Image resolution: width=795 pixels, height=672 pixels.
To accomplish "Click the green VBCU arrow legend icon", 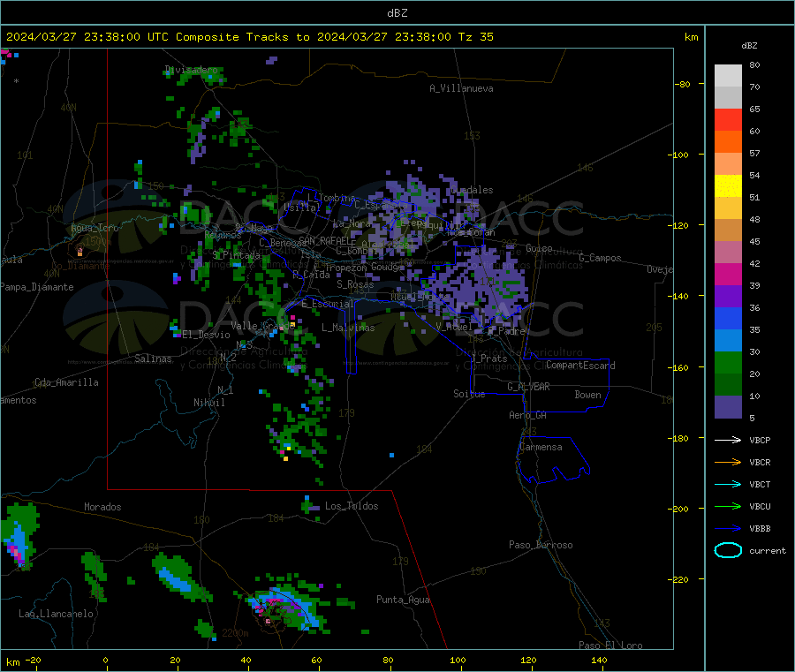I will point(728,506).
